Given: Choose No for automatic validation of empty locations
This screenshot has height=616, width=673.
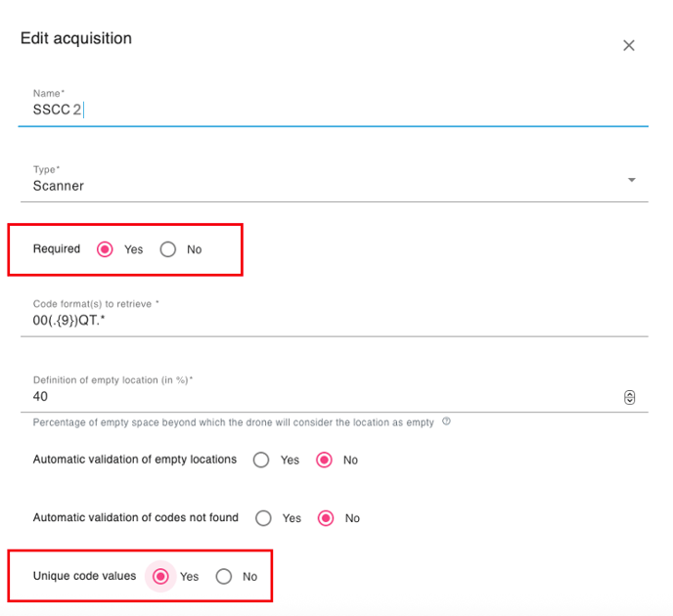Looking at the screenshot, I should [324, 460].
